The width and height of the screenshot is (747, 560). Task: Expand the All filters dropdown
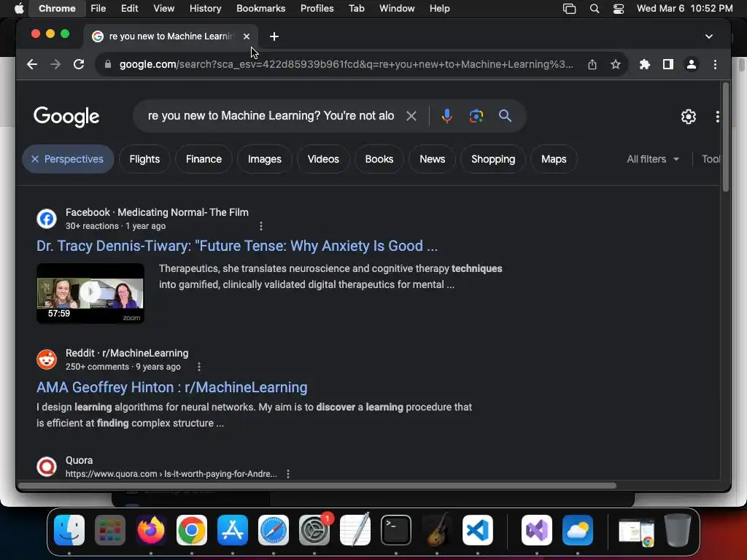click(653, 159)
